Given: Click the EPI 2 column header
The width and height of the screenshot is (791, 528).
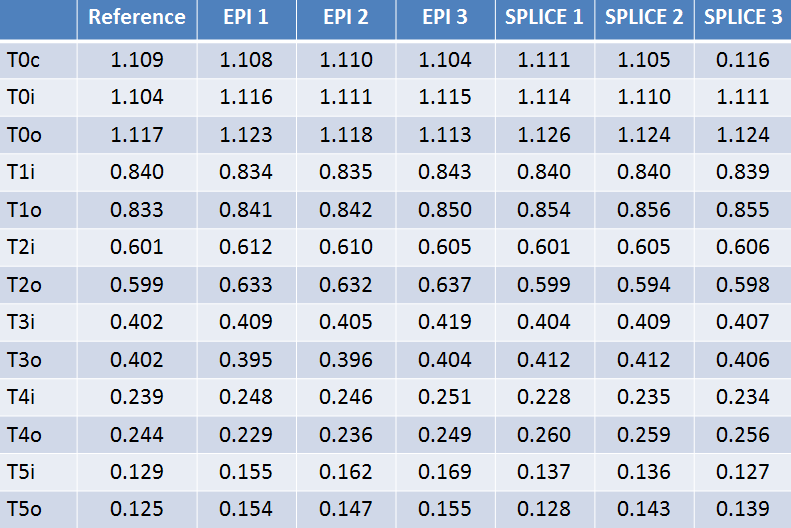Looking at the screenshot, I should tap(346, 18).
